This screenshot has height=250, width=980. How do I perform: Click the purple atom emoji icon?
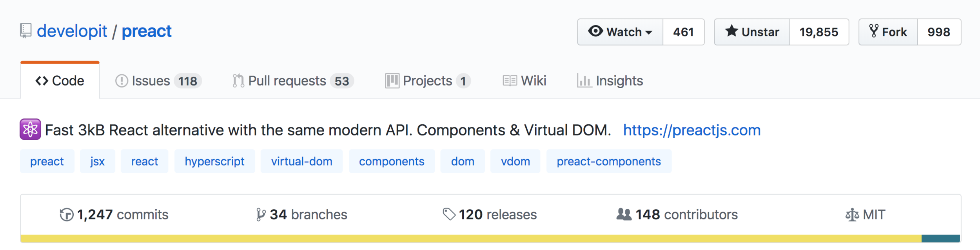pyautogui.click(x=30, y=129)
